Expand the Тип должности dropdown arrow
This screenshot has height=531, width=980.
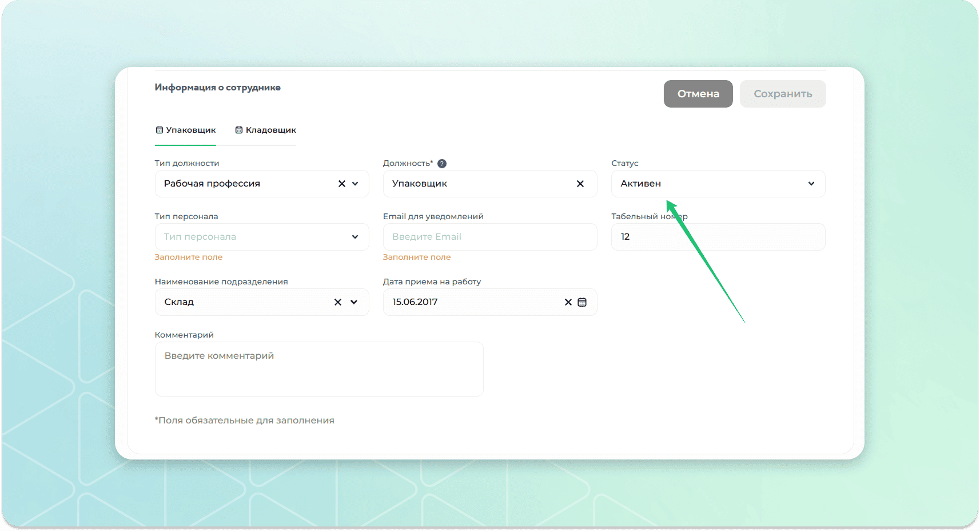[x=355, y=184]
